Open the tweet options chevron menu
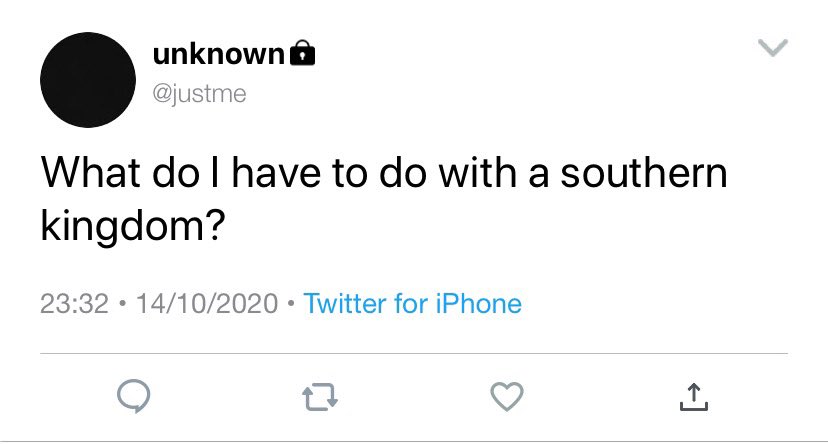 point(773,48)
